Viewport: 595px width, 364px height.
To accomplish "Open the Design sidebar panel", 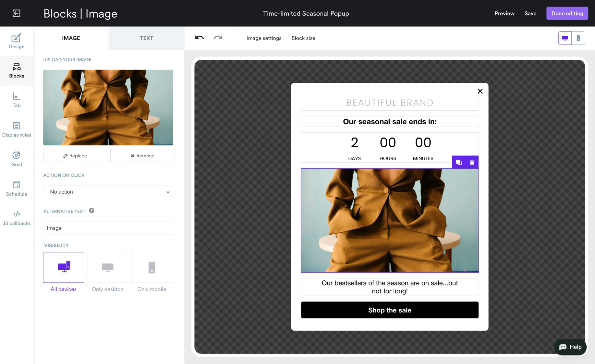I will click(x=16, y=41).
